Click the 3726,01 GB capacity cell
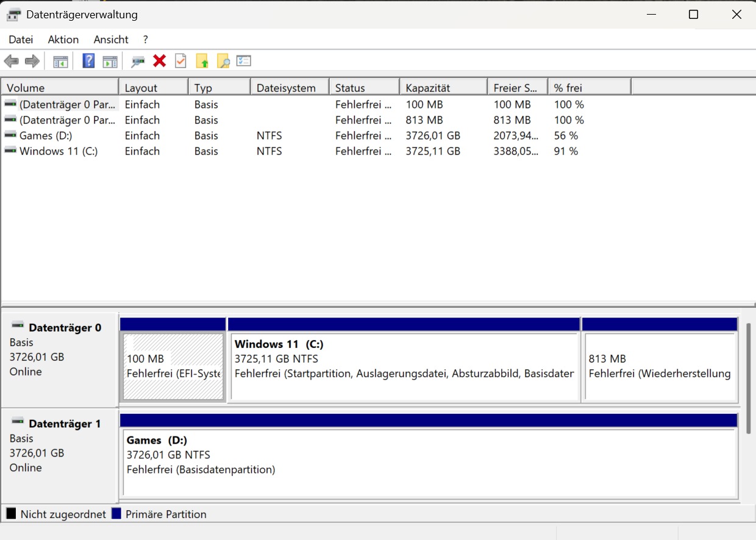Viewport: 756px width, 540px height. coord(433,135)
